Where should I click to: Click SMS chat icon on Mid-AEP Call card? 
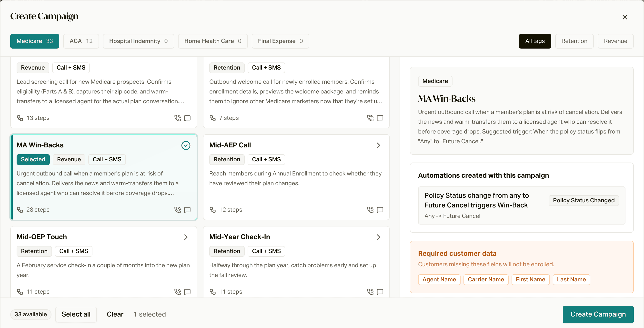(x=380, y=210)
